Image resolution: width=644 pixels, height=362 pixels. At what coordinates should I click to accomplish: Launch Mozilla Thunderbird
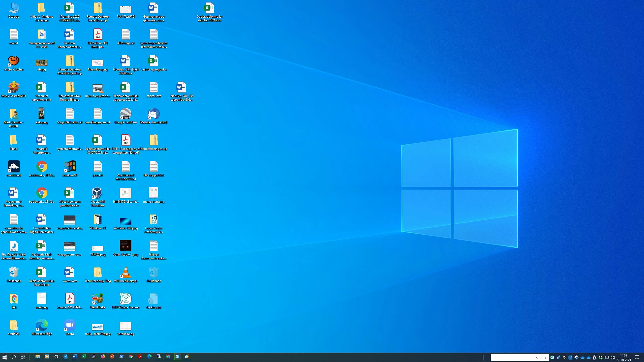click(x=154, y=114)
